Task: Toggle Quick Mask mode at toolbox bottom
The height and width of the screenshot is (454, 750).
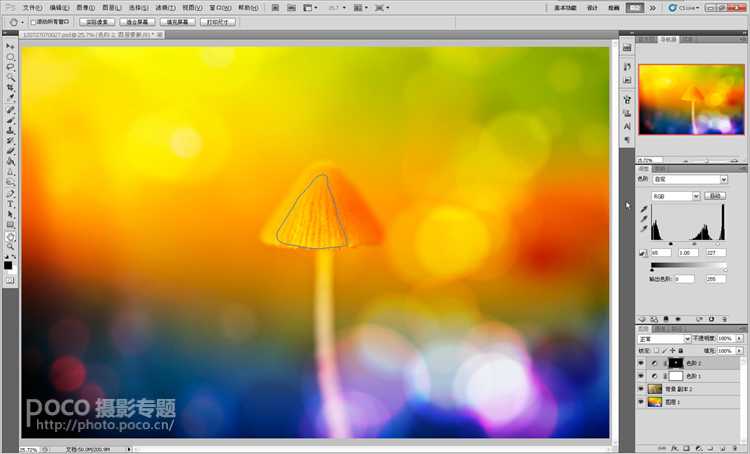Action: tap(10, 280)
